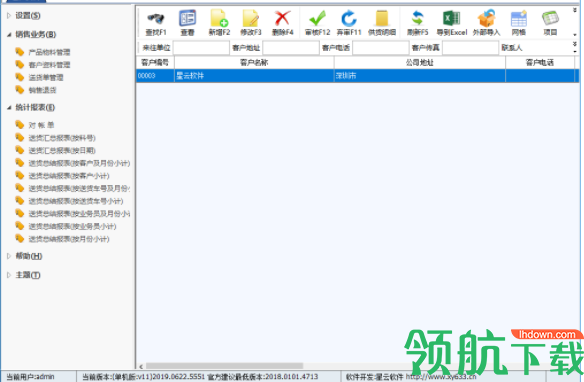584x382 pixels.
Task: Open 送货总结报表(按月份小计) report
Action: coord(69,239)
